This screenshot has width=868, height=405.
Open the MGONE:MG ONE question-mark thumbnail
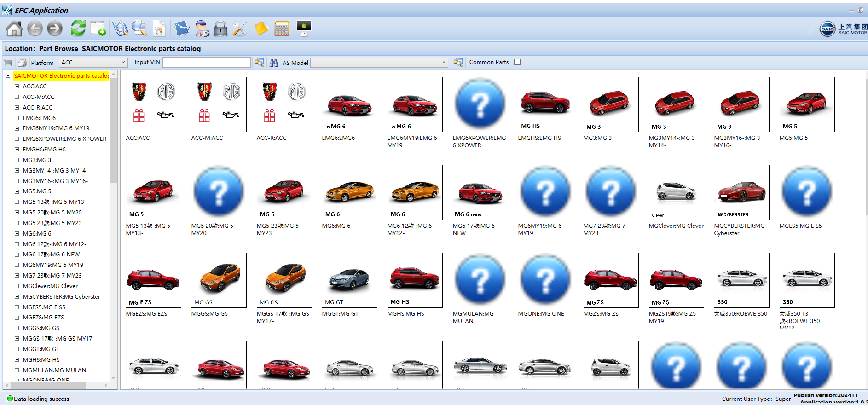(545, 280)
